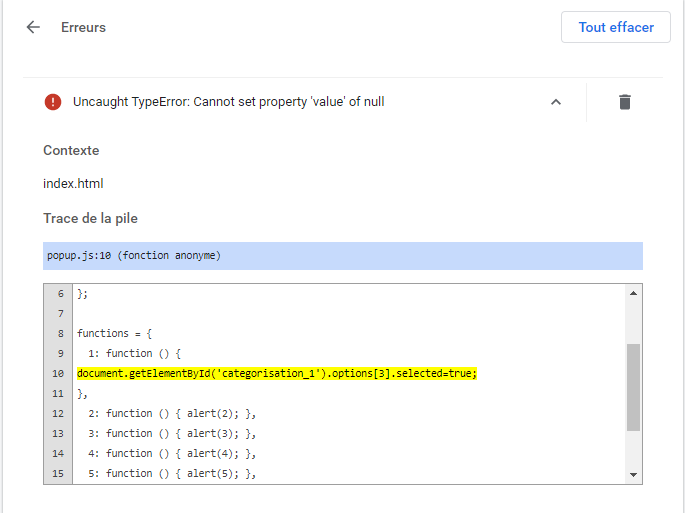This screenshot has height=513, width=685.
Task: Click the highlighted getElementById code line
Action: [277, 373]
